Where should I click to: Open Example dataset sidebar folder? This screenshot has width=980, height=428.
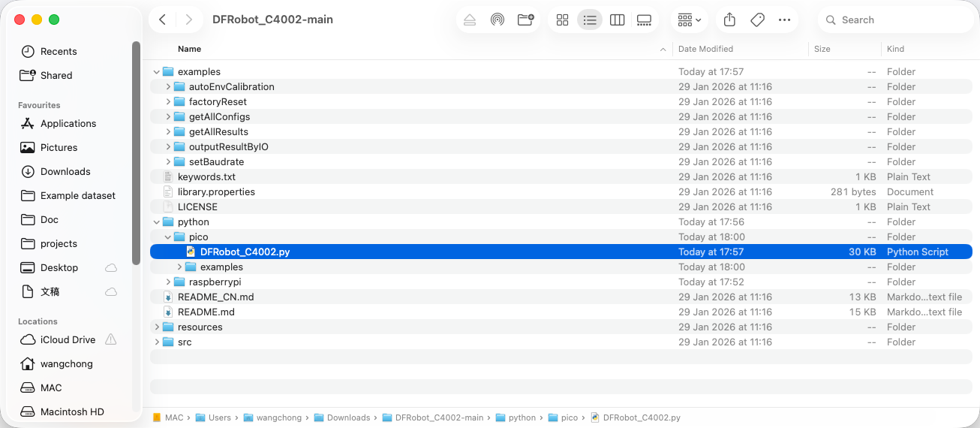point(78,195)
